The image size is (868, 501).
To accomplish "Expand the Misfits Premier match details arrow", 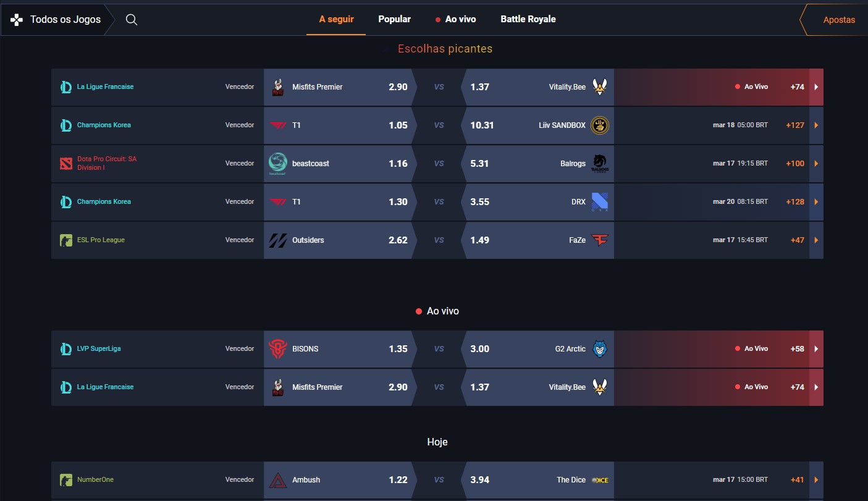I will coord(815,86).
